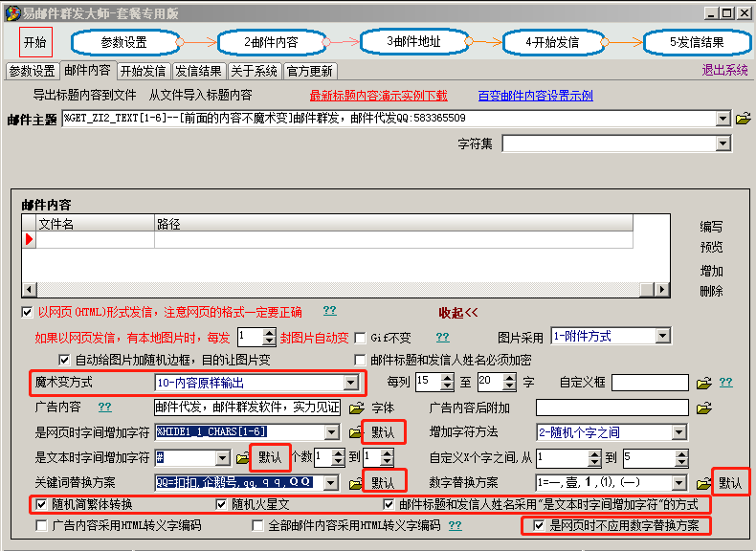The height and width of the screenshot is (551, 756).
Task: Enable Gif不变 checkbox
Action: pyautogui.click(x=360, y=338)
